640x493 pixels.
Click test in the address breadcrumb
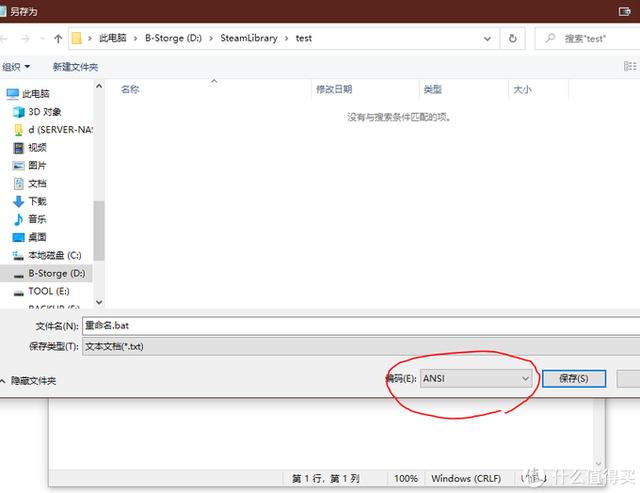304,38
